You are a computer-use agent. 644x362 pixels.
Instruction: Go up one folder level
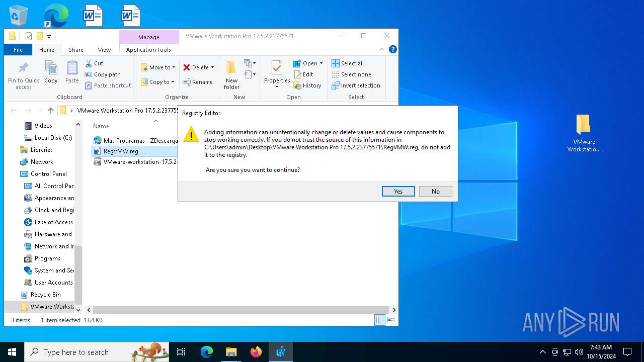51,111
